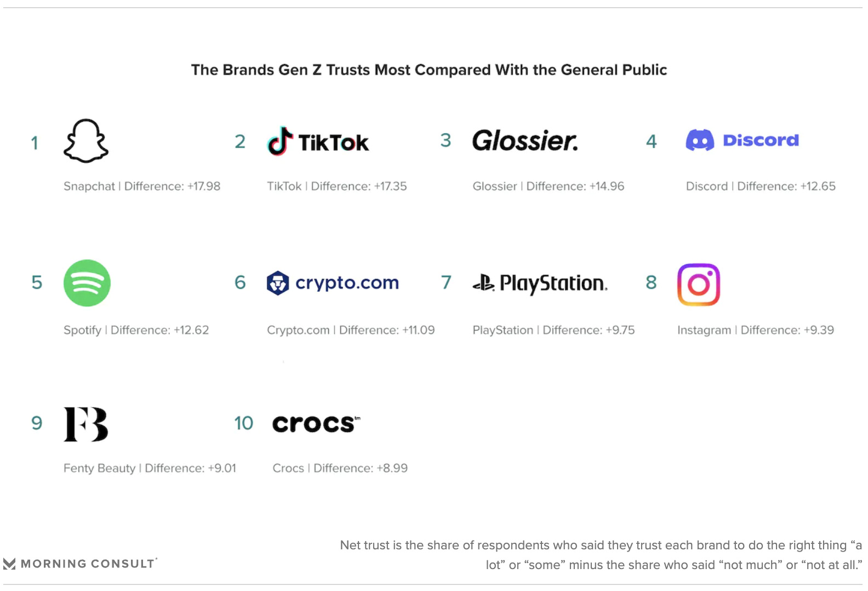Viewport: 868px width, 591px height.
Task: Click the net trust footnote text
Action: (x=601, y=555)
